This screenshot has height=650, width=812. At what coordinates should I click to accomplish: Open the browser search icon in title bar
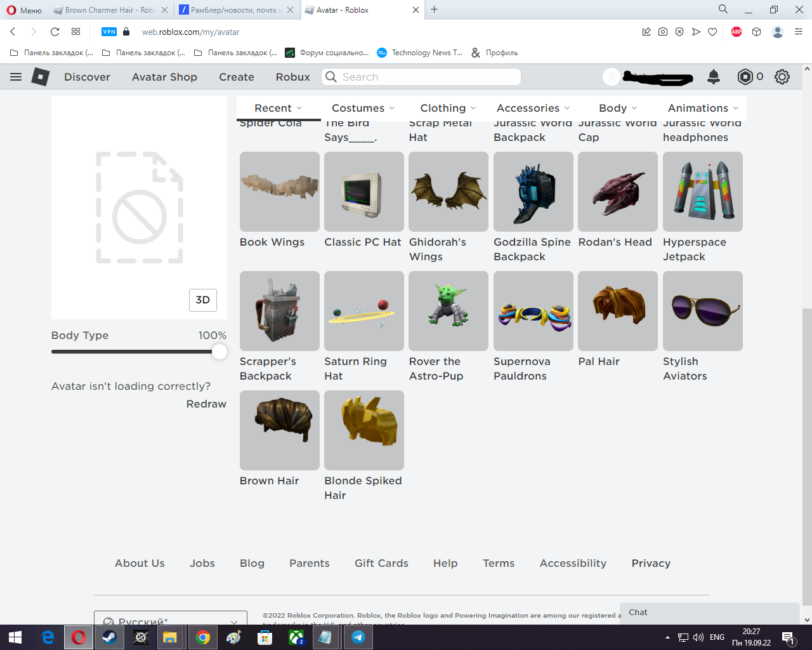[x=723, y=10]
